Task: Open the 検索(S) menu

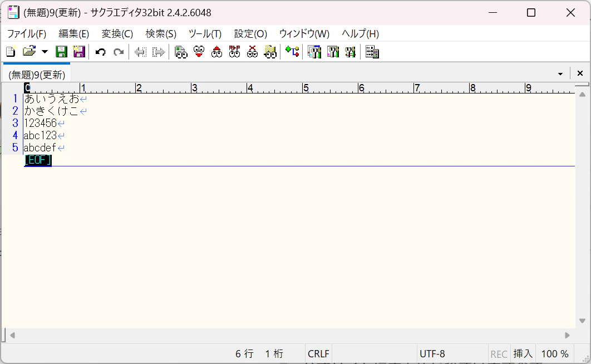Action: point(161,34)
